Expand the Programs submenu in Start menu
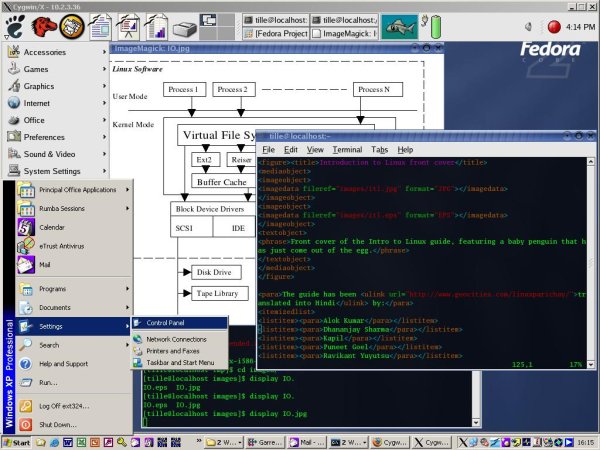The width and height of the screenshot is (600, 450). pyautogui.click(x=53, y=289)
